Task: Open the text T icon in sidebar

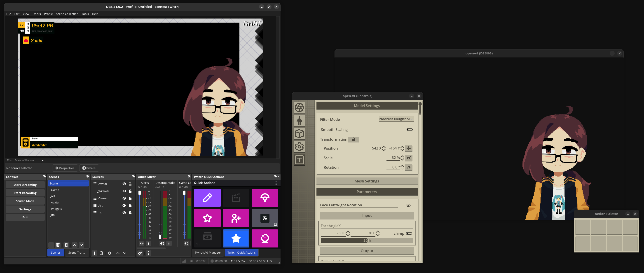Action: (299, 160)
